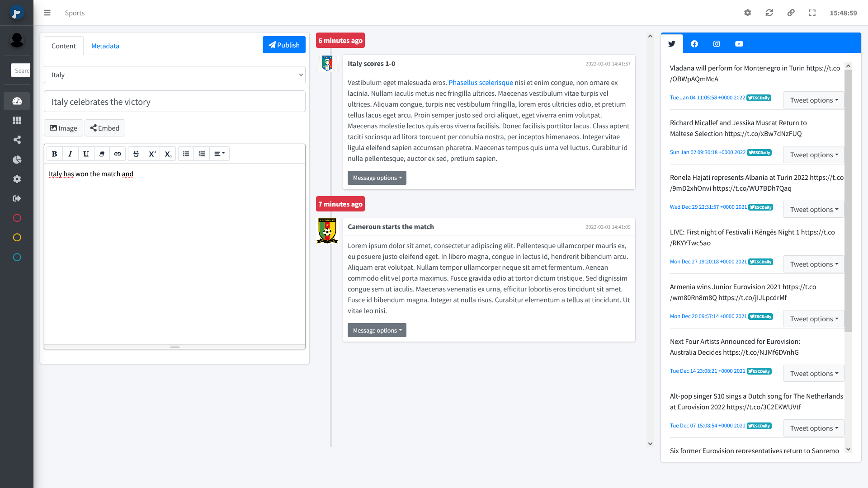Expand the Message options for Italy scores
Image resolution: width=868 pixels, height=488 pixels.
(x=377, y=178)
